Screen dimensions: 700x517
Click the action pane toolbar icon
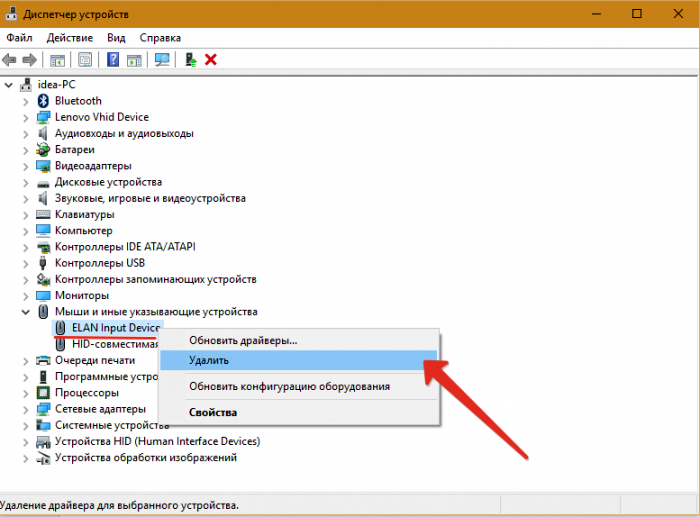pos(134,60)
